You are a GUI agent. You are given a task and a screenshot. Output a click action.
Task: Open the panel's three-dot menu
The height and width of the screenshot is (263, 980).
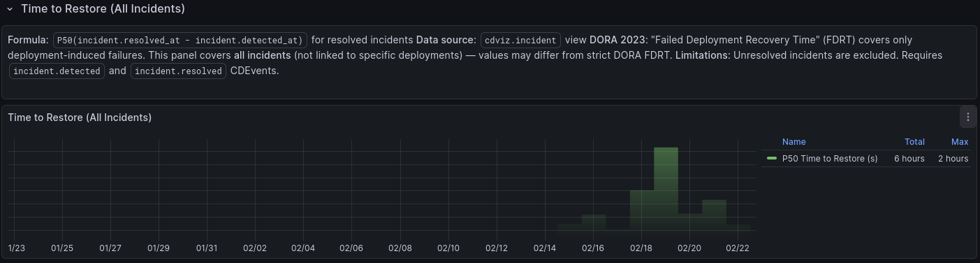point(967,118)
